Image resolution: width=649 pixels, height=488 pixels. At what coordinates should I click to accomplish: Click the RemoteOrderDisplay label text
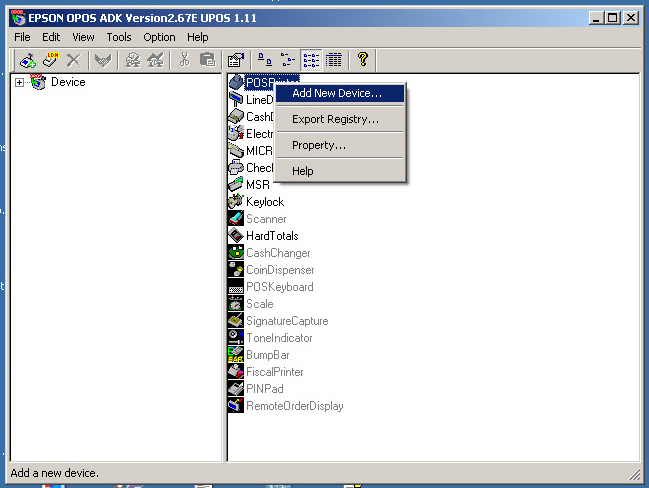click(295, 406)
